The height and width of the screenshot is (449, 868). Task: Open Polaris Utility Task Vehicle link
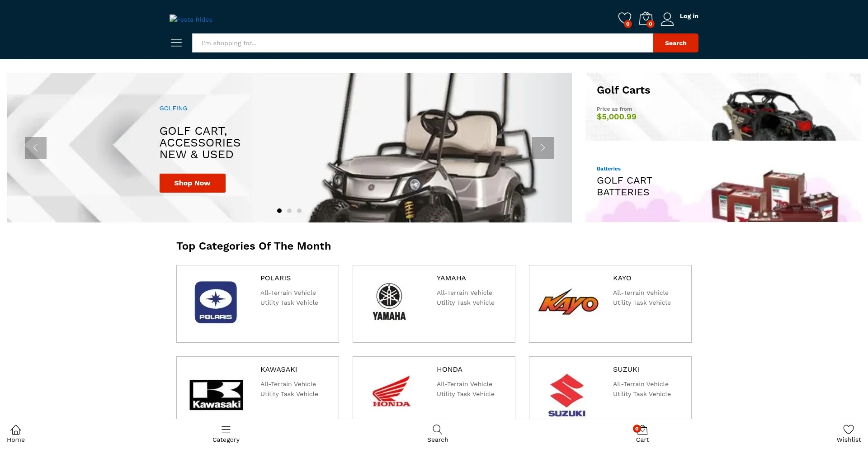(289, 302)
